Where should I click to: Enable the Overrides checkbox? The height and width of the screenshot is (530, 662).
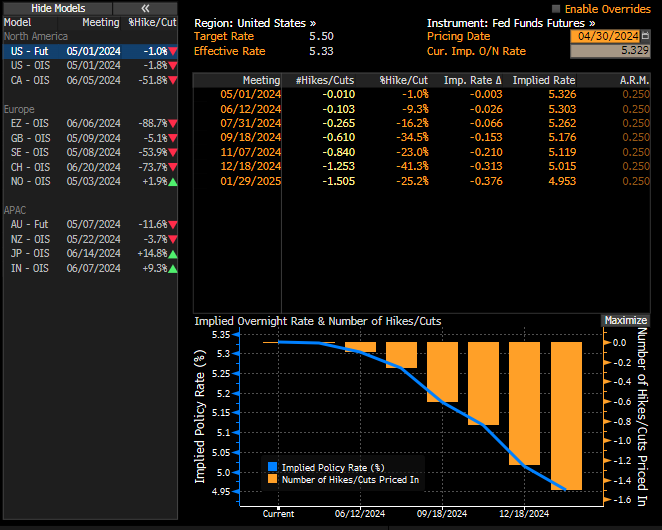(557, 8)
